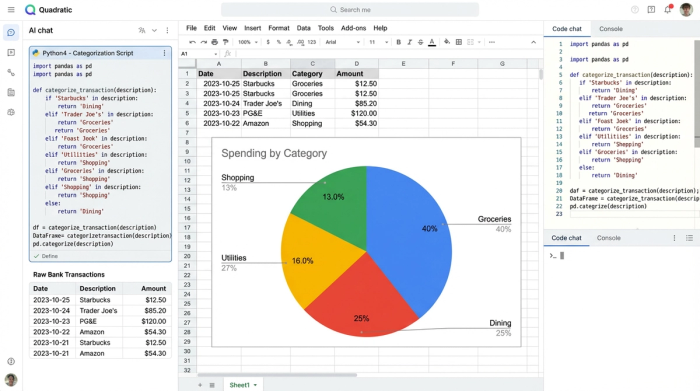Expand the AI chat chevron dropdown
Screen dimensions: 700x391
154,30
